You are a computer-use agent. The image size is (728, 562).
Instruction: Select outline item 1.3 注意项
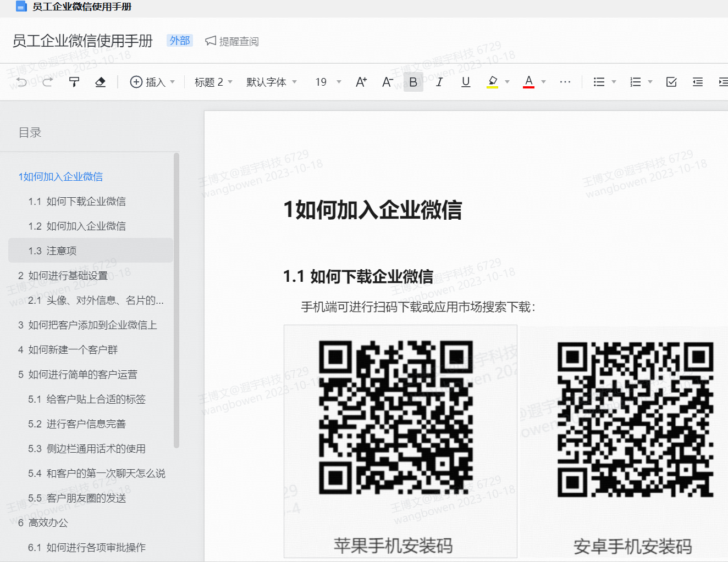(91, 251)
